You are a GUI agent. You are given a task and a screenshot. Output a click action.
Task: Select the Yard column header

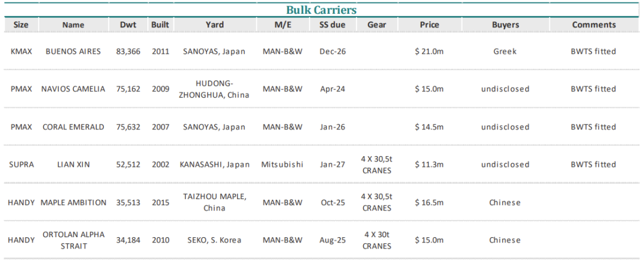(x=215, y=25)
